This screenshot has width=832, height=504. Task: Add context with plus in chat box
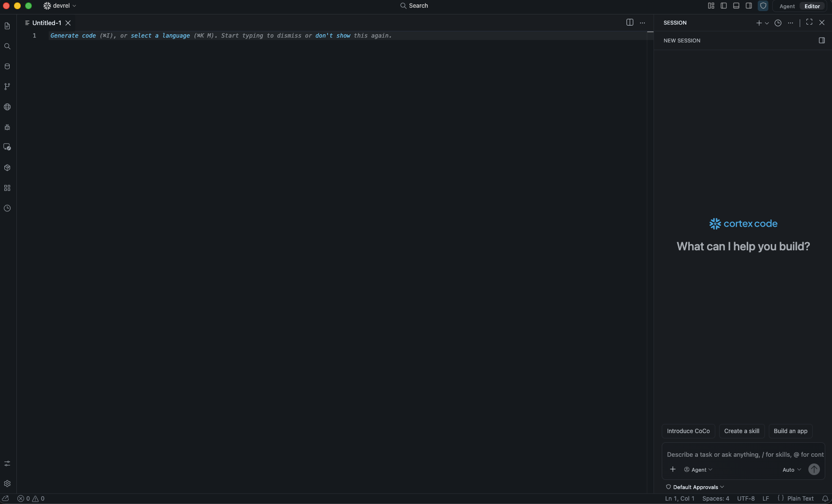pos(673,469)
